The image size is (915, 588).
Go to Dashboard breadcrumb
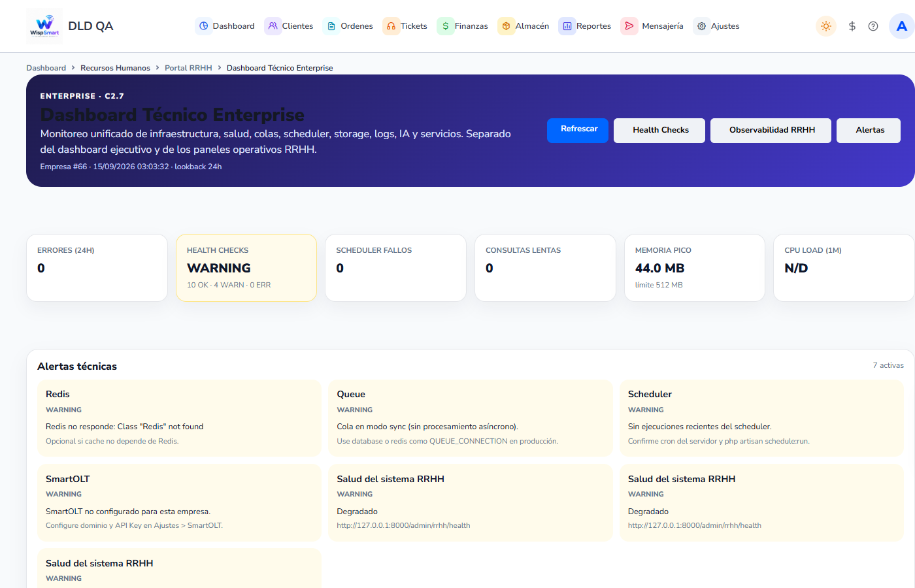pyautogui.click(x=46, y=68)
